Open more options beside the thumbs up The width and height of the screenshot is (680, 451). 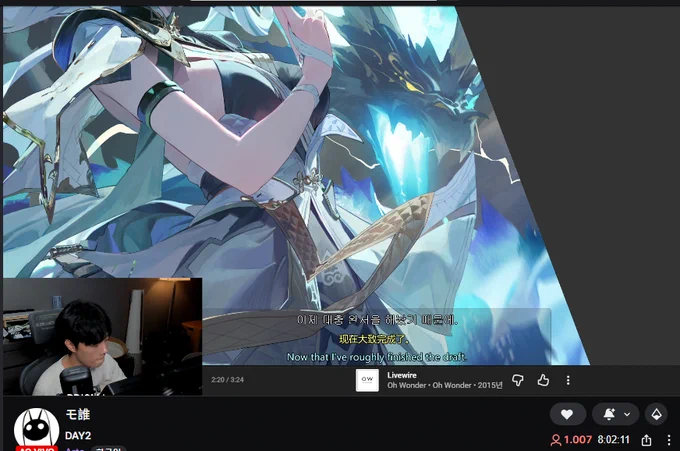point(568,380)
